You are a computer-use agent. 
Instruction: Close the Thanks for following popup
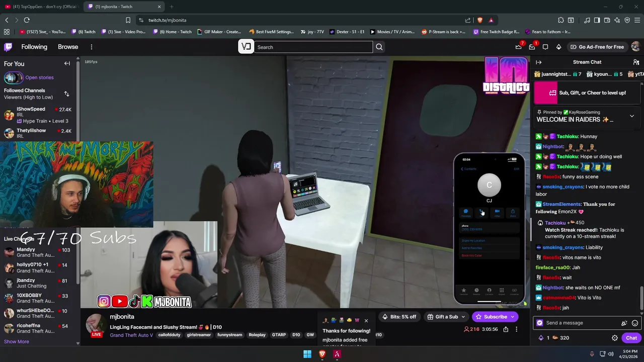[366, 320]
